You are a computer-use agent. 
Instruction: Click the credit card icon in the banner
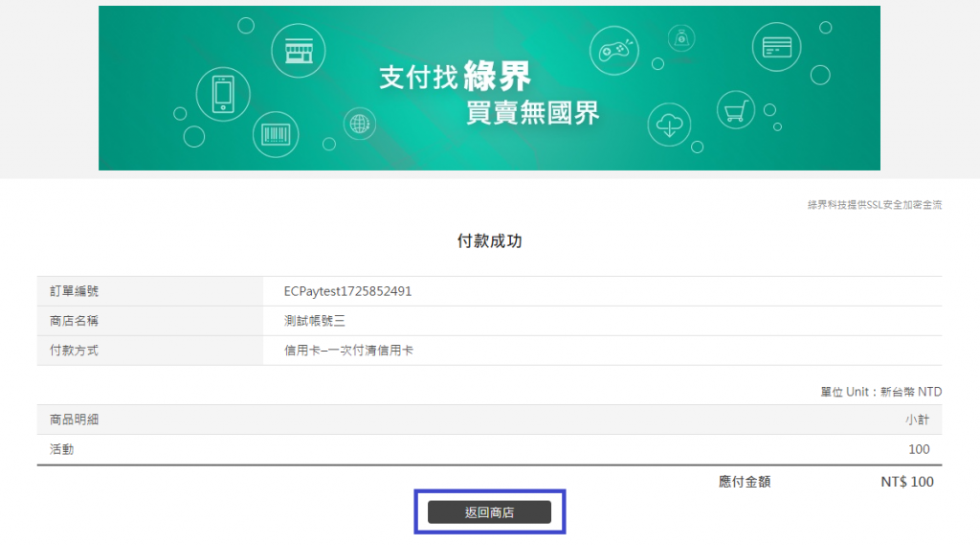point(777,47)
